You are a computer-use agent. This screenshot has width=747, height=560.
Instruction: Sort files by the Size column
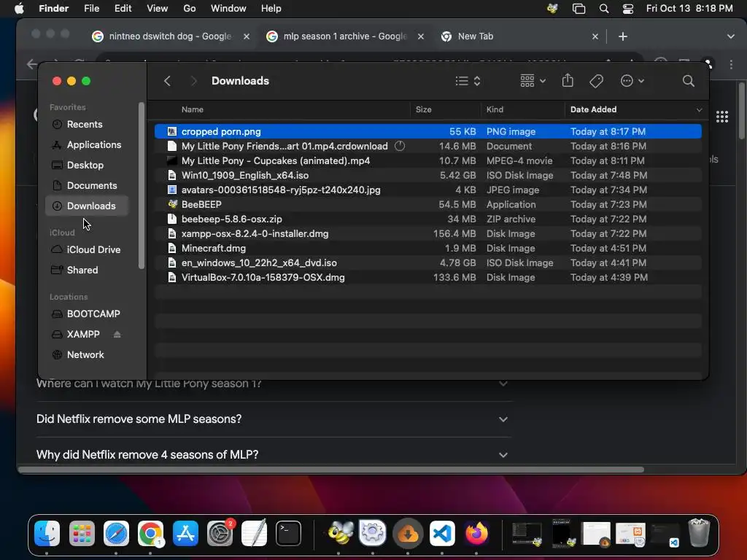tap(423, 109)
